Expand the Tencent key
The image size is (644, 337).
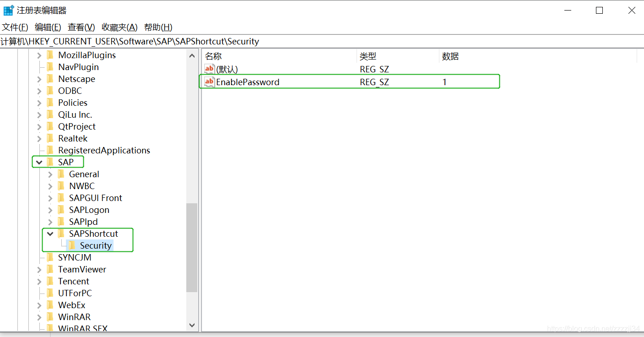point(39,282)
